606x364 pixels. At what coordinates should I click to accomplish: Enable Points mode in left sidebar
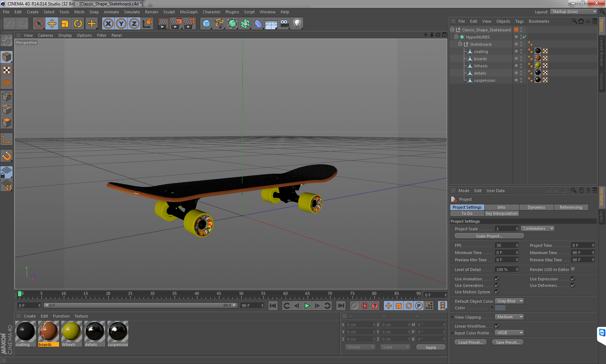(x=6, y=97)
